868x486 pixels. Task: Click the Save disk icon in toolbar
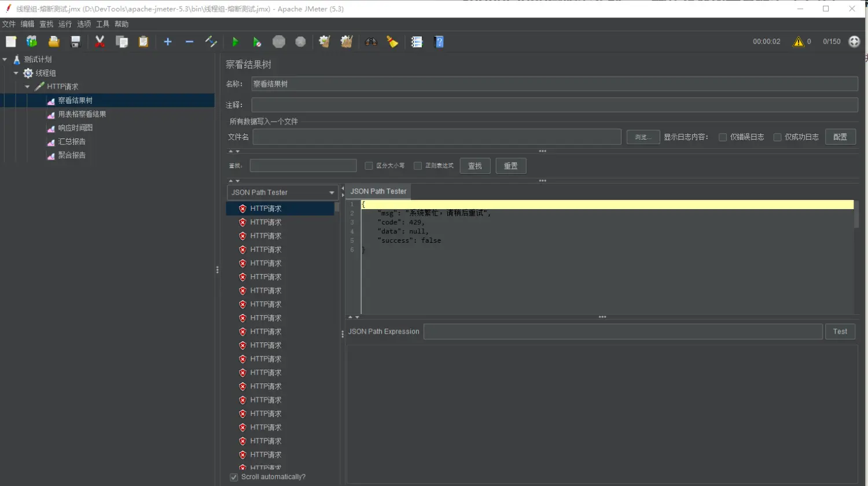pos(75,42)
